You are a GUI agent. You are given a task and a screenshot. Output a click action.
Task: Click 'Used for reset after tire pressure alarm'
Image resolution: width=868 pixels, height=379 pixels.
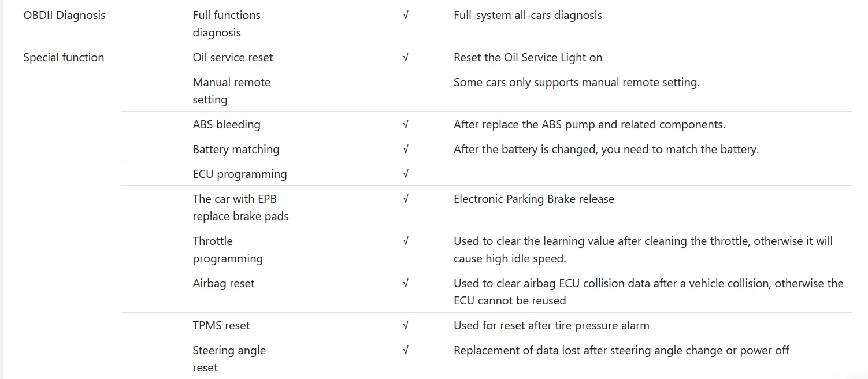[551, 325]
